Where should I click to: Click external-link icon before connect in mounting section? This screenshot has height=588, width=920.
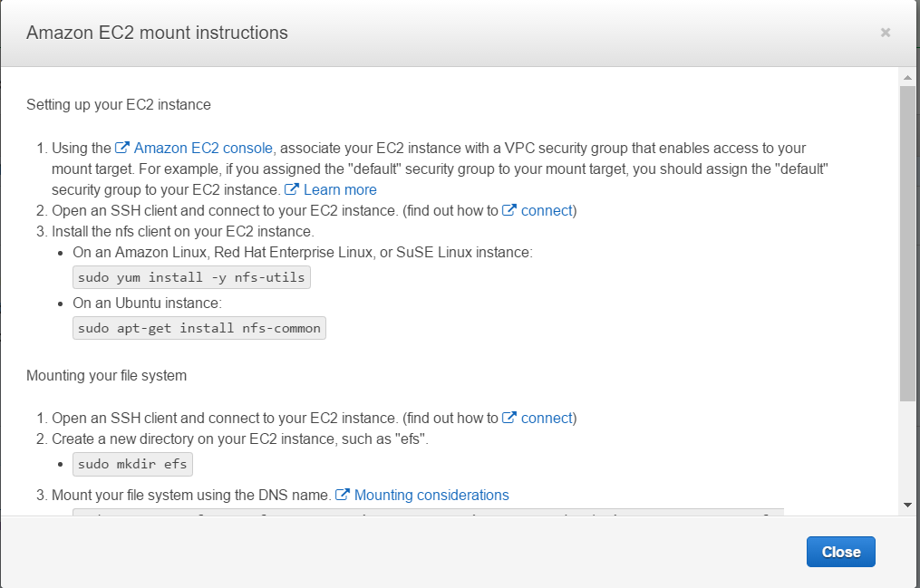pos(509,418)
